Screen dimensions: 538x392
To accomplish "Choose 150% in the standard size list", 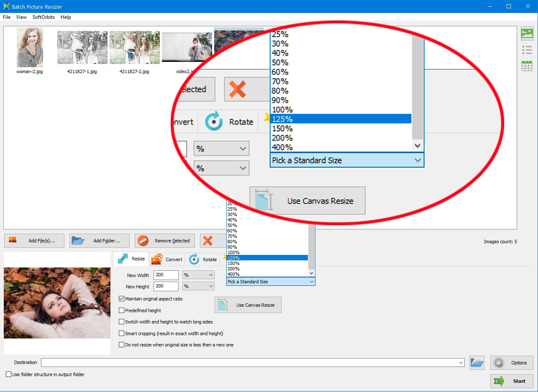I will (267, 263).
